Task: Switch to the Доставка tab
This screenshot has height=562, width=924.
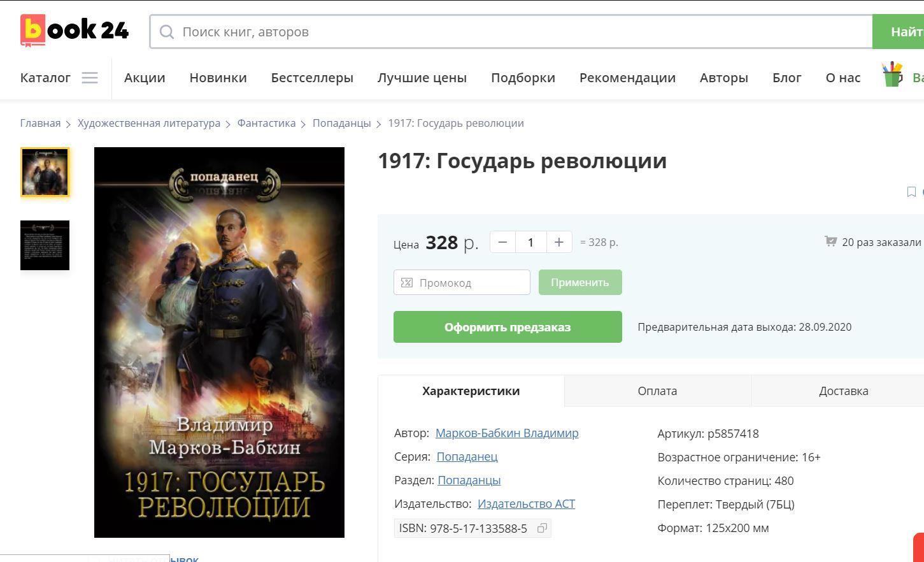Action: click(843, 391)
